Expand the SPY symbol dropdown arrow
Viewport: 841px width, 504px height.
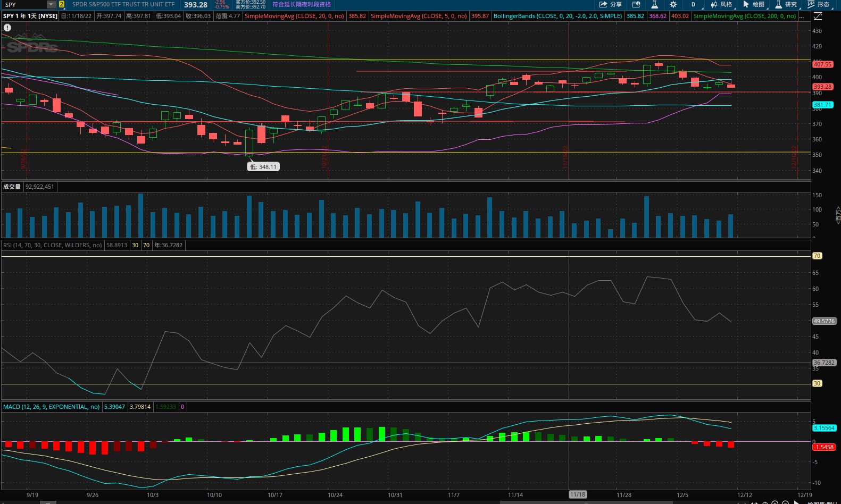coord(51,4)
